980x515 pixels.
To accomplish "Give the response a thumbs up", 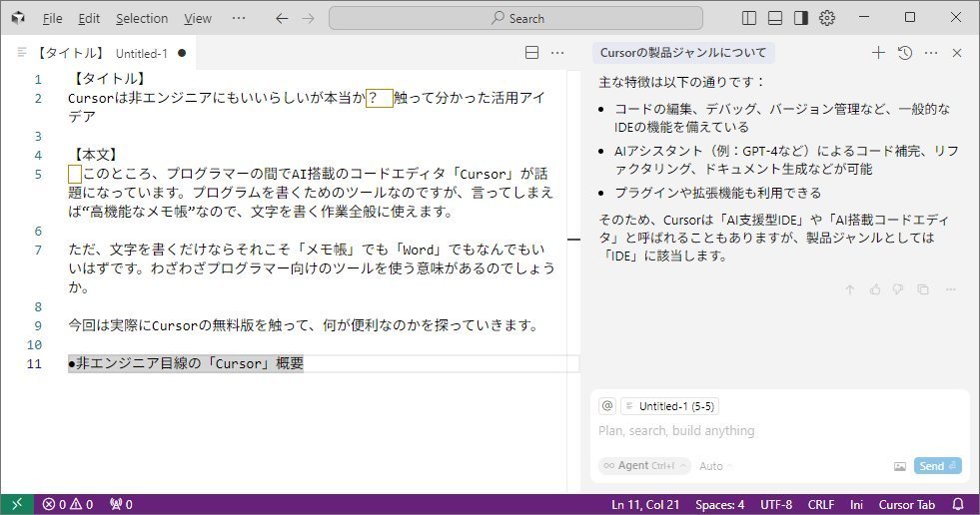I will 875,289.
